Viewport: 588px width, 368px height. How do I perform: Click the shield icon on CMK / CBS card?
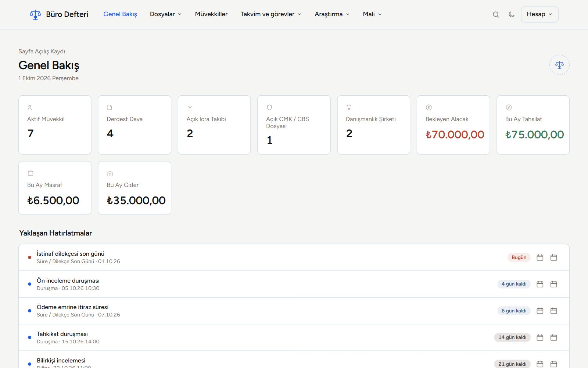click(269, 107)
